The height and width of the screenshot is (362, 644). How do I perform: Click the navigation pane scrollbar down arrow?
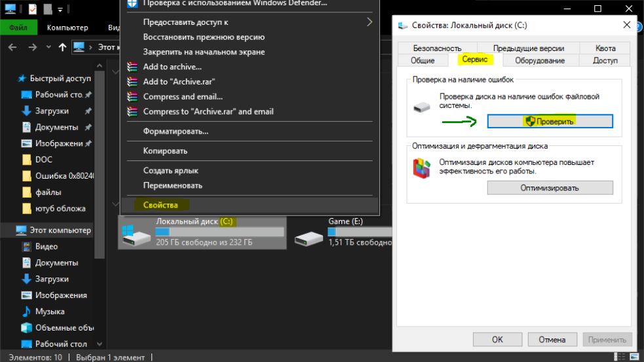pyautogui.click(x=100, y=344)
